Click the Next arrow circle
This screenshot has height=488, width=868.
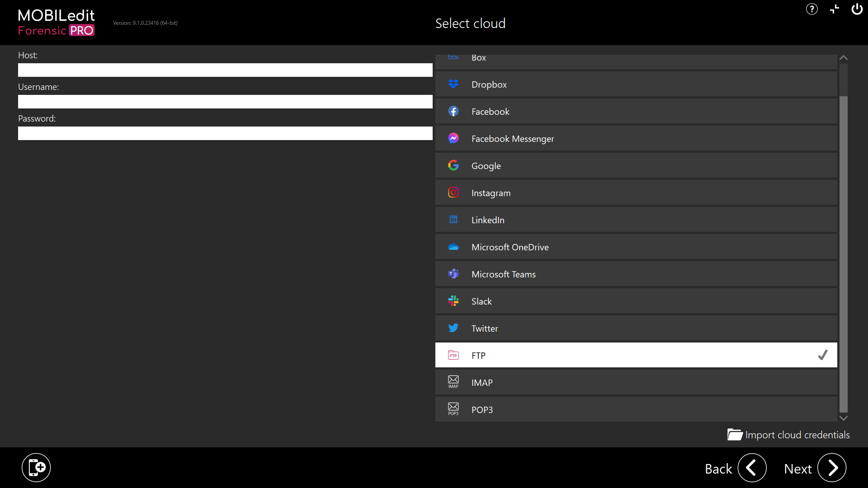[832, 468]
